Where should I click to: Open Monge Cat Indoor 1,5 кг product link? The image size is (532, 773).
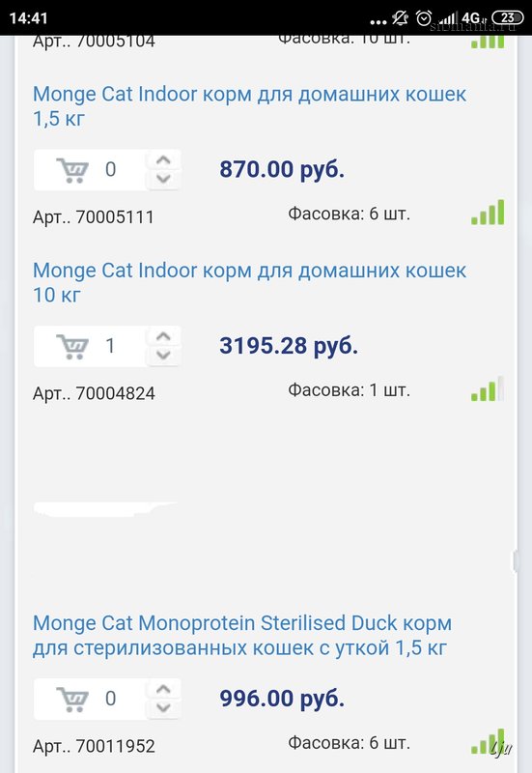tap(249, 106)
